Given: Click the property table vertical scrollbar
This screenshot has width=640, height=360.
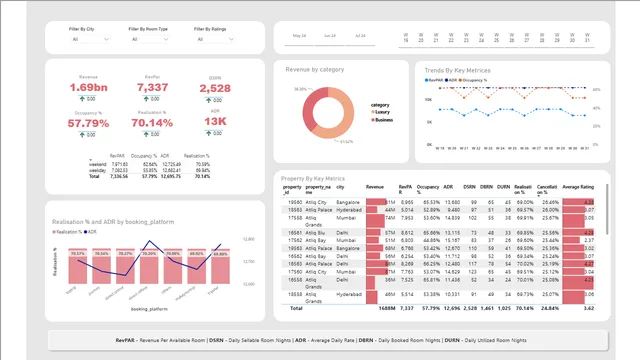Looking at the screenshot, I should tap(607, 209).
